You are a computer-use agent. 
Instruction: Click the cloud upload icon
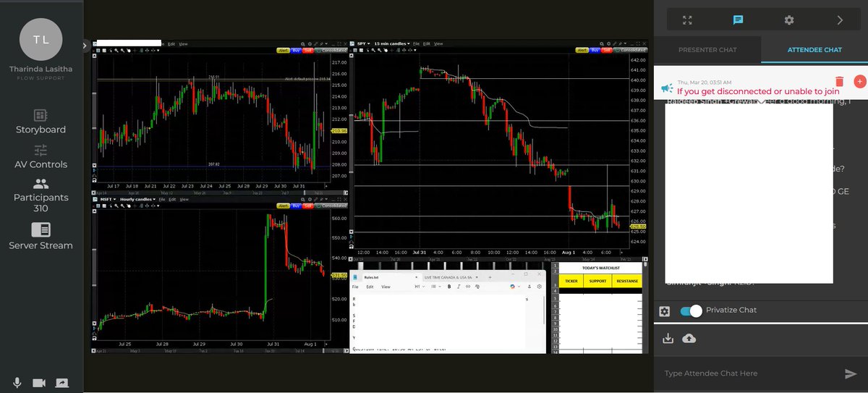pos(689,338)
